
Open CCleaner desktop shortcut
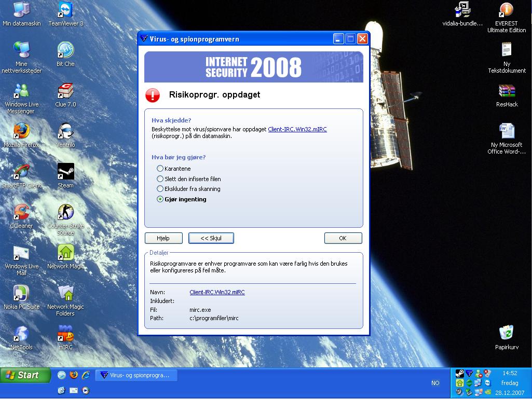click(x=21, y=216)
